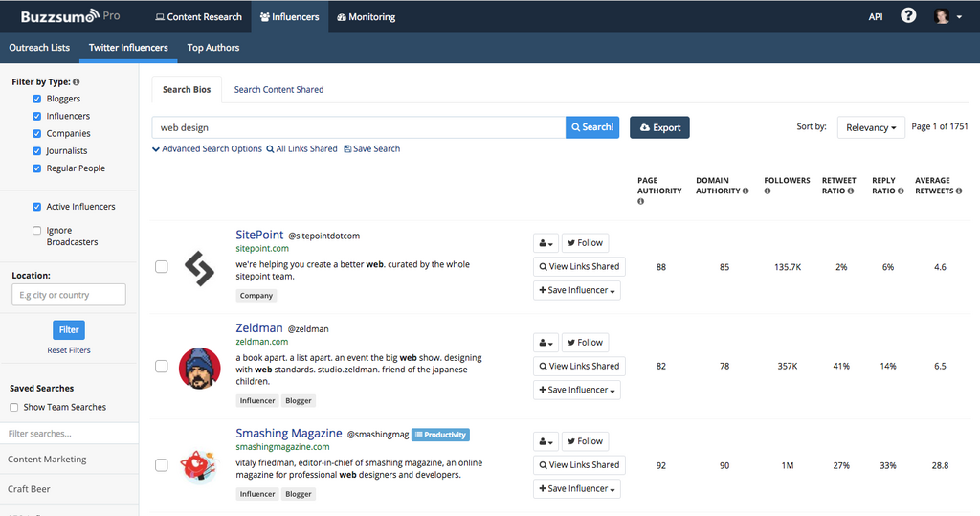
Task: Click the help question mark icon
Action: click(908, 16)
